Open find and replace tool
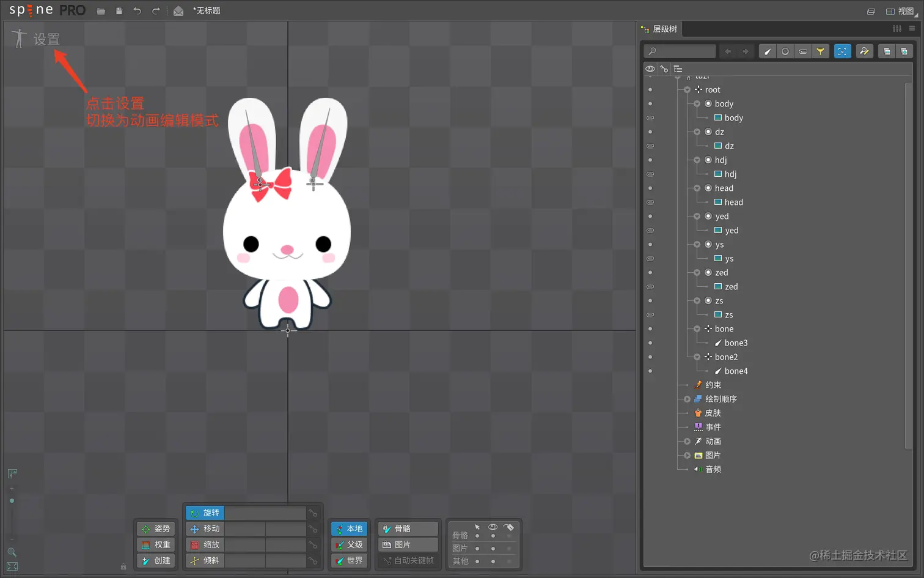The height and width of the screenshot is (578, 924). (864, 51)
